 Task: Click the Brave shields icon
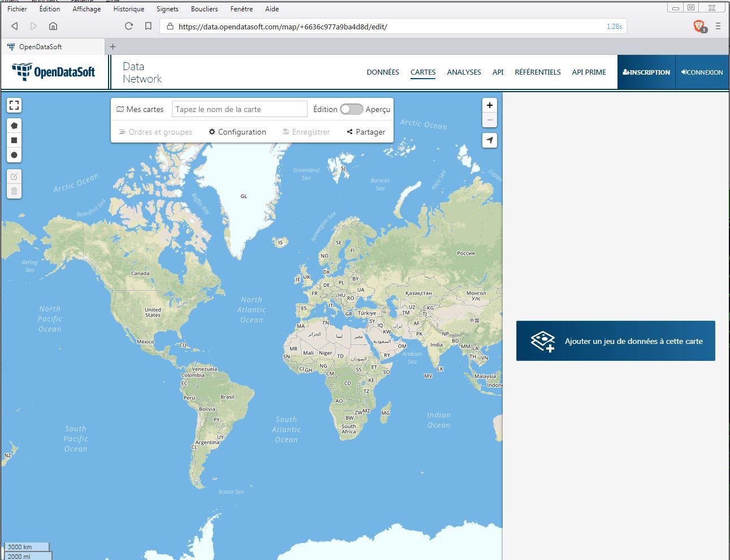699,26
